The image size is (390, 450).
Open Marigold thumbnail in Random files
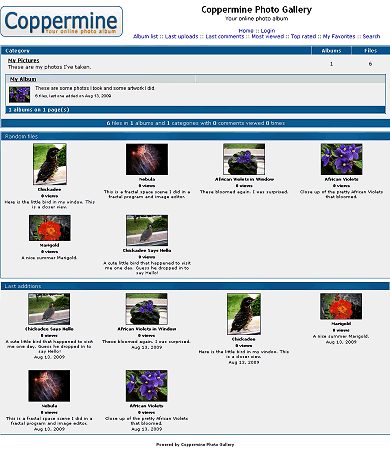(50, 228)
